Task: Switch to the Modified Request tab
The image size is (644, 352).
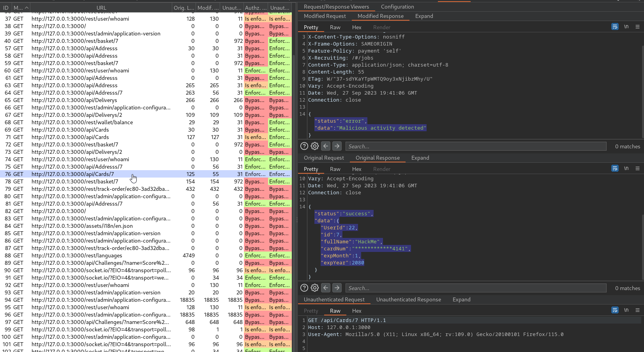Action: point(325,16)
